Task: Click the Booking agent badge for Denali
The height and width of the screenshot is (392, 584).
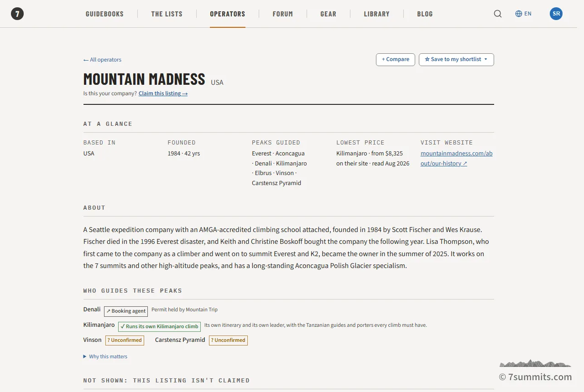Action: click(x=126, y=311)
